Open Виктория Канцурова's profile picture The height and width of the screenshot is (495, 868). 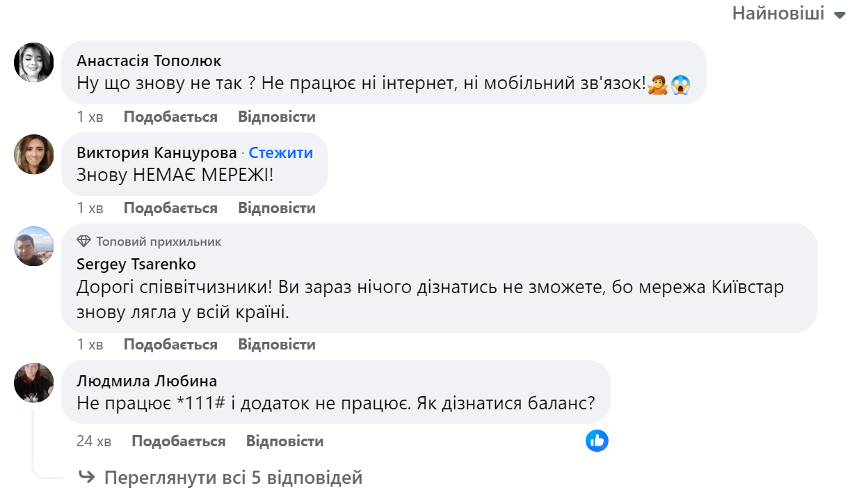click(x=33, y=155)
